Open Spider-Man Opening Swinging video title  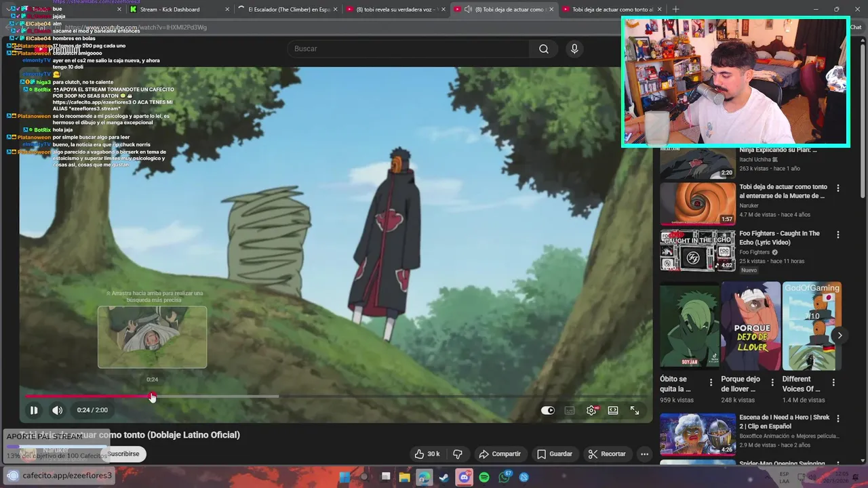(782, 464)
